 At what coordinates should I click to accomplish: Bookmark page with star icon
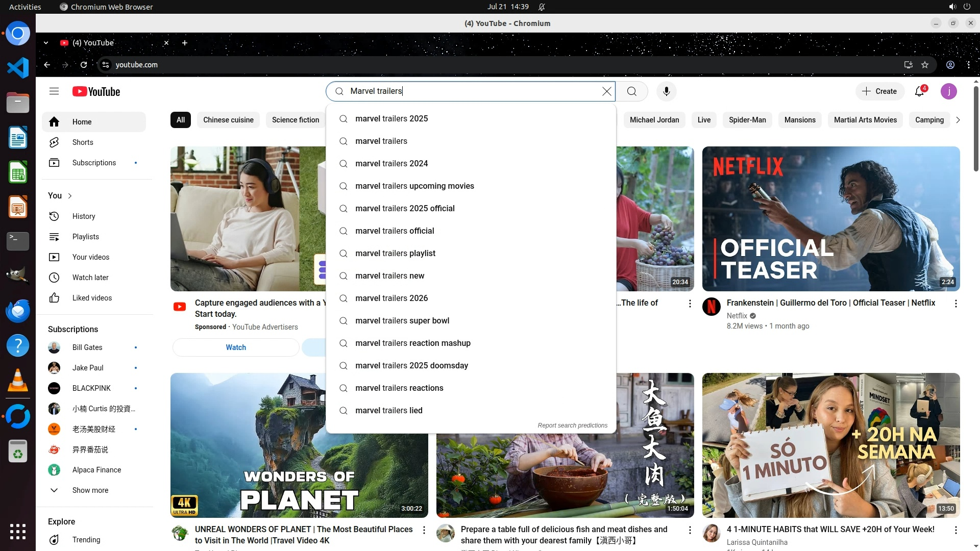click(x=925, y=65)
